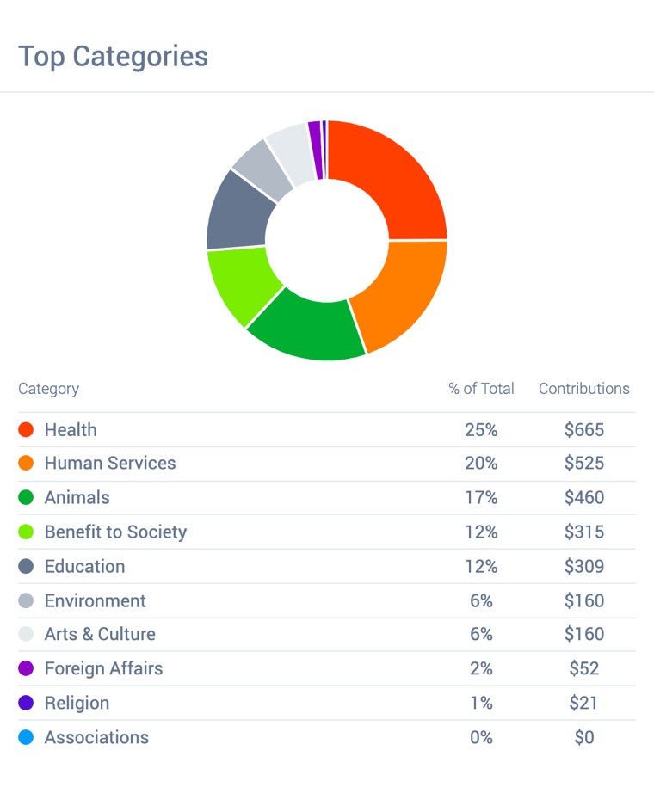Click the Religion legend dot
Image resolution: width=654 pixels, height=812 pixels.
tap(26, 703)
